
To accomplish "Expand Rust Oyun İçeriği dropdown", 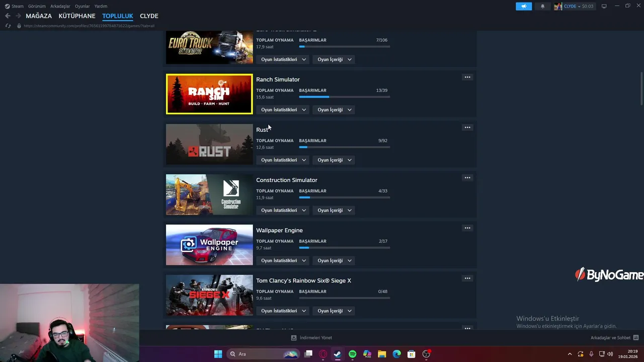I will (x=335, y=160).
